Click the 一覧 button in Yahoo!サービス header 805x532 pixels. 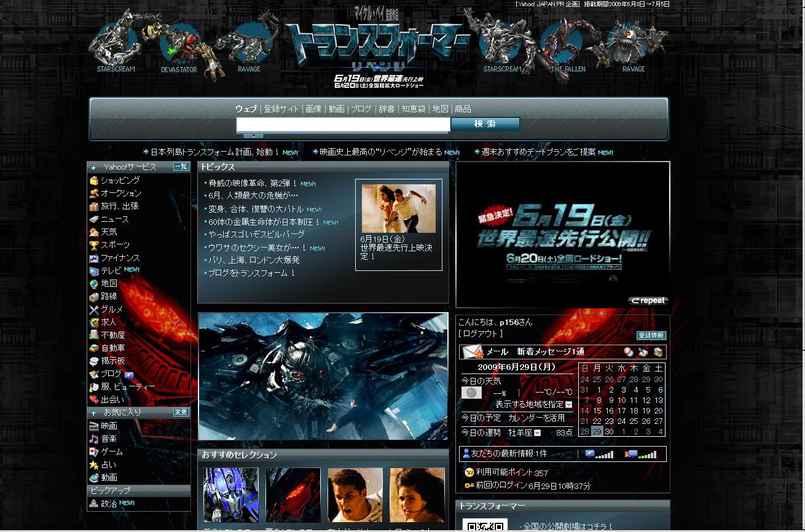pos(181,166)
